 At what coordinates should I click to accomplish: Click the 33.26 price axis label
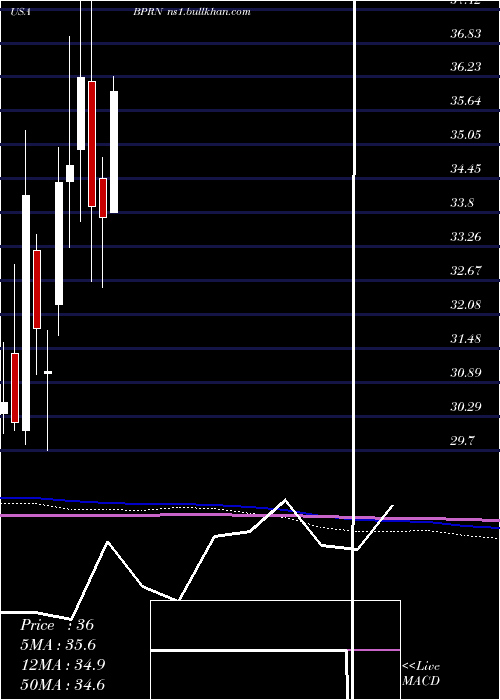[466, 237]
